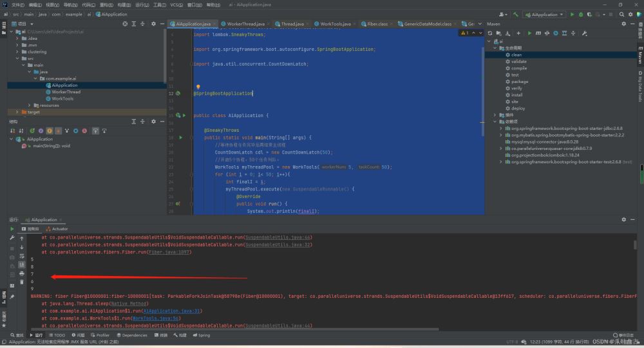This screenshot has width=644, height=348.
Task: Start debugging with the green bug icon
Action: pos(581,14)
